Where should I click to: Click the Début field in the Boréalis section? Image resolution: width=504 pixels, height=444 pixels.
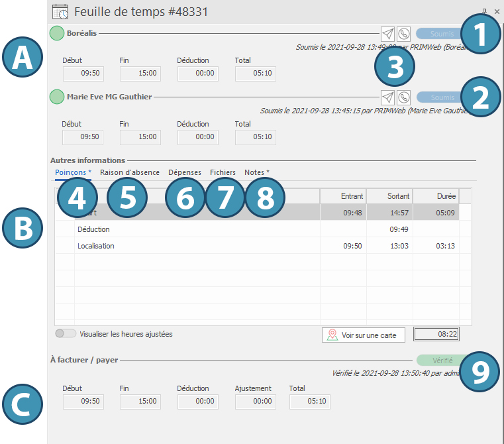82,73
